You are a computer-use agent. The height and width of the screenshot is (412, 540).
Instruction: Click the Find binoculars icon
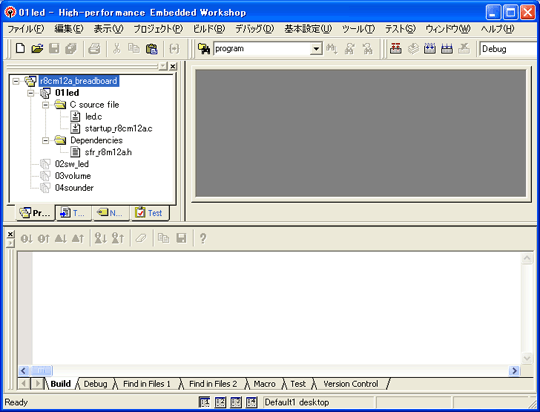click(x=332, y=49)
